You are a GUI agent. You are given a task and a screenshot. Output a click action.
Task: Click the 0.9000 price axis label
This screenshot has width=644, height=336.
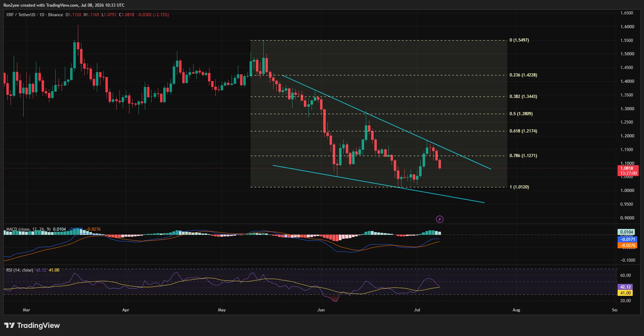pos(627,218)
